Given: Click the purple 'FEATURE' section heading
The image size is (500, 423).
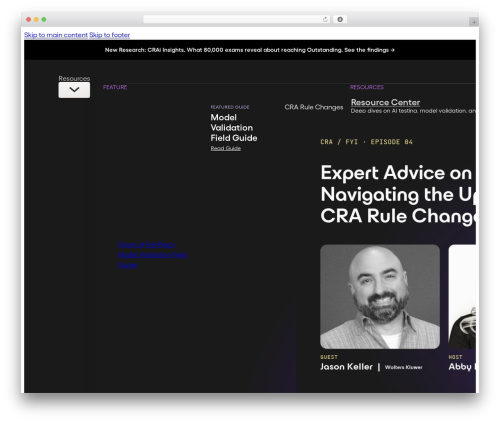Looking at the screenshot, I should (115, 87).
